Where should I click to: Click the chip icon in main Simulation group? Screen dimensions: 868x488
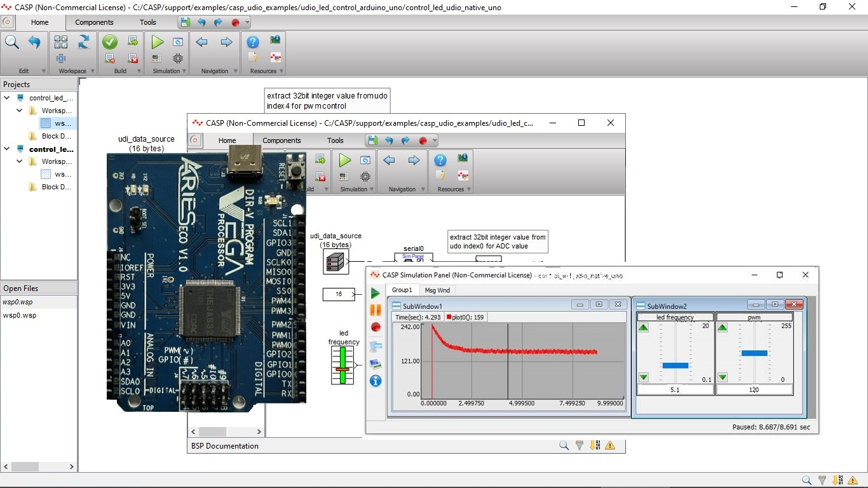coord(178,58)
